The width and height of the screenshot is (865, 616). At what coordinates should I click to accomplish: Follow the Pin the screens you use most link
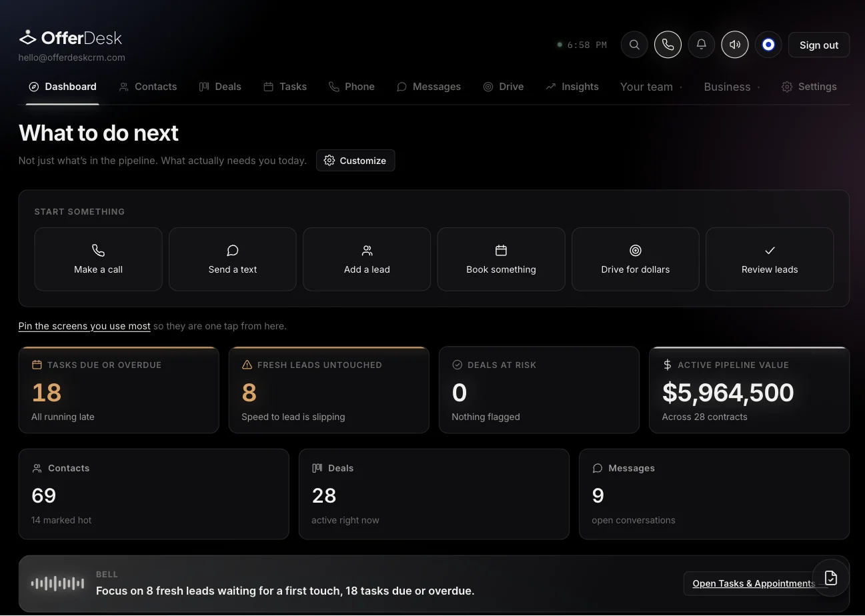tap(85, 326)
